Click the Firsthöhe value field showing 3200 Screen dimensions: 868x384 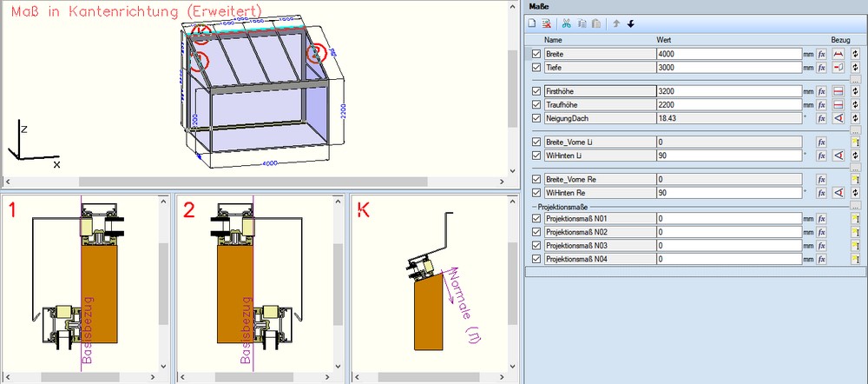tap(727, 92)
